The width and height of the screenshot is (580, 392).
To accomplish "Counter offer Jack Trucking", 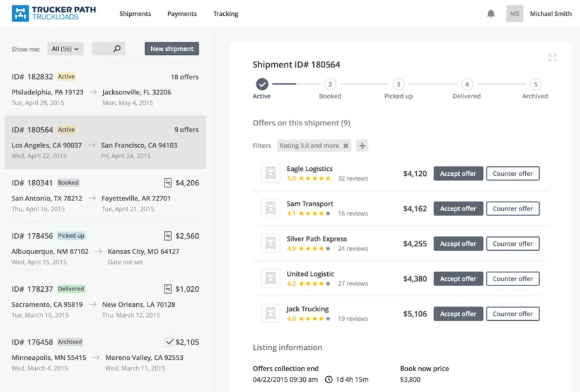I will tap(513, 314).
